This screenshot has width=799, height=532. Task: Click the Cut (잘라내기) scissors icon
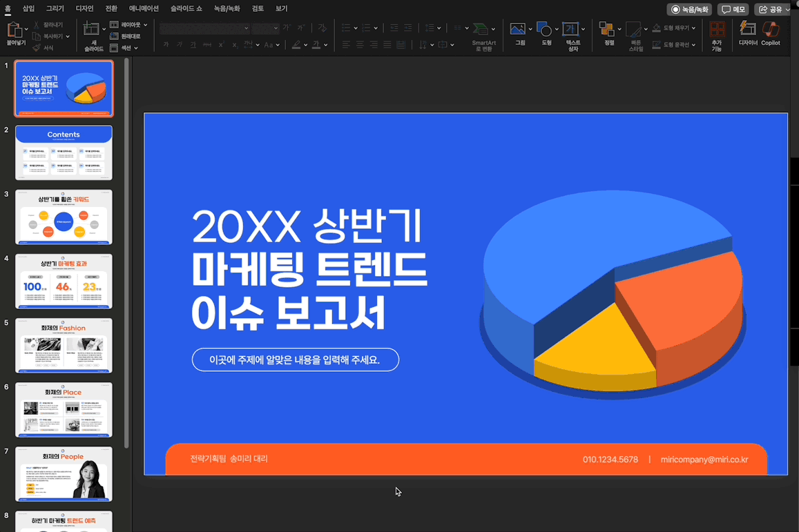click(36, 24)
